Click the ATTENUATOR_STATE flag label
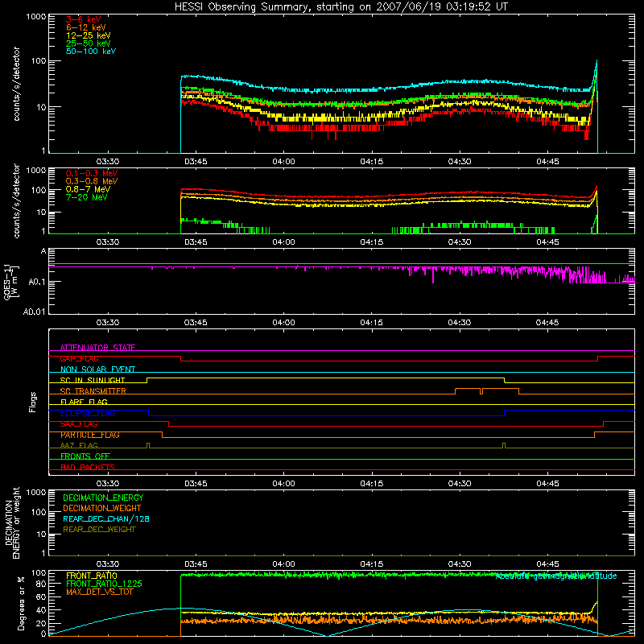The image size is (644, 644). point(97,348)
